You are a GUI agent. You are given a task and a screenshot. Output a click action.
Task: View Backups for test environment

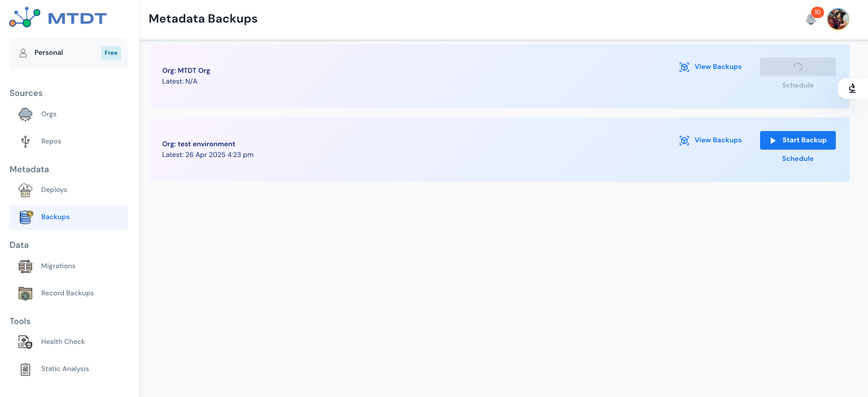[710, 140]
